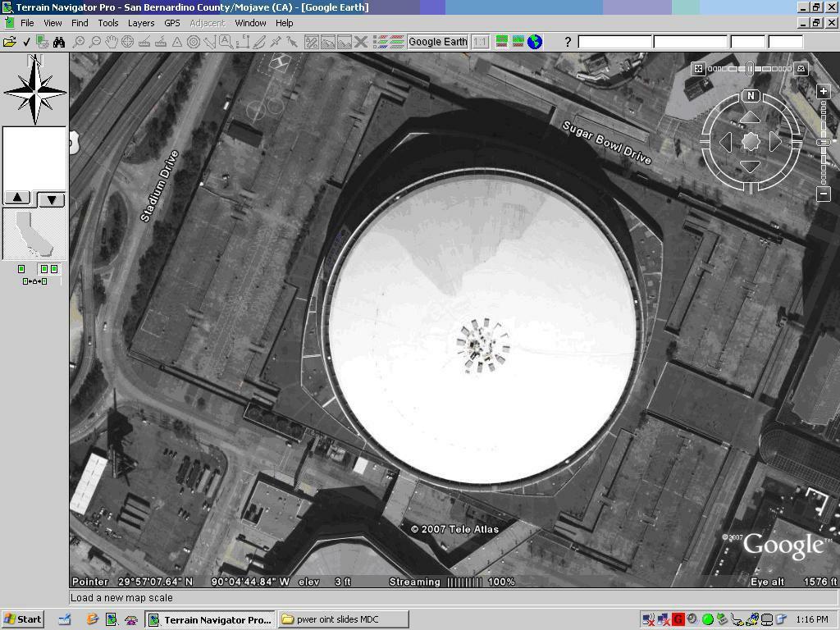Click the Windows Start button
The height and width of the screenshot is (630, 840).
[x=22, y=619]
